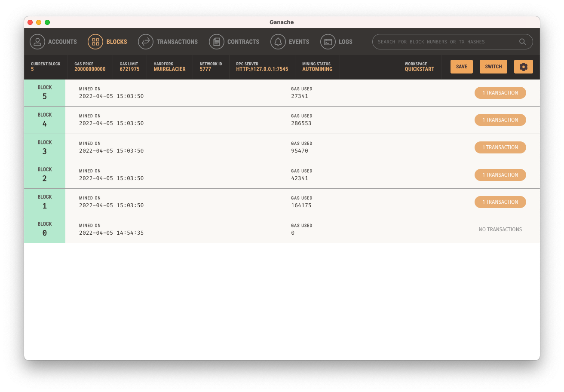Save the Quickstart workspace
Image resolution: width=564 pixels, height=392 pixels.
pos(462,67)
